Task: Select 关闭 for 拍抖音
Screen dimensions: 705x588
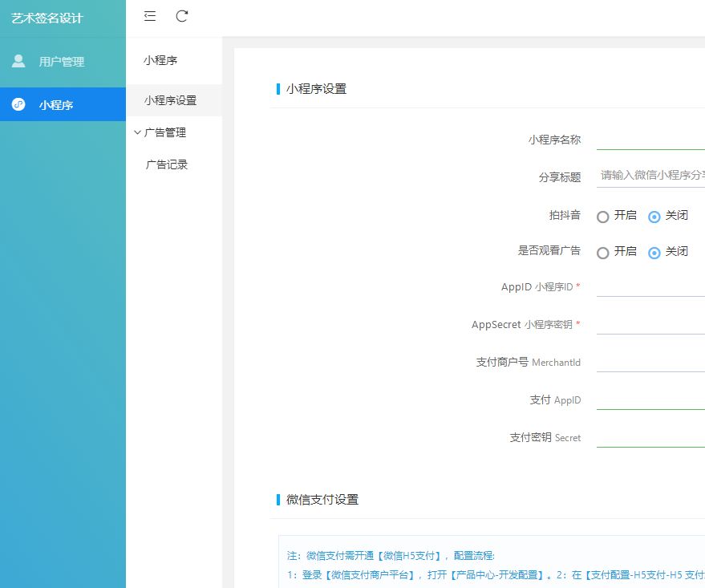Action: tap(654, 217)
